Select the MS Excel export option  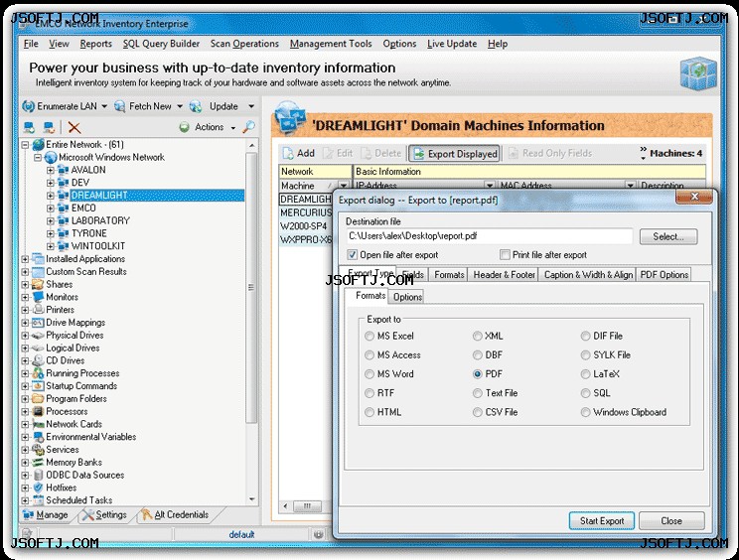pyautogui.click(x=369, y=336)
